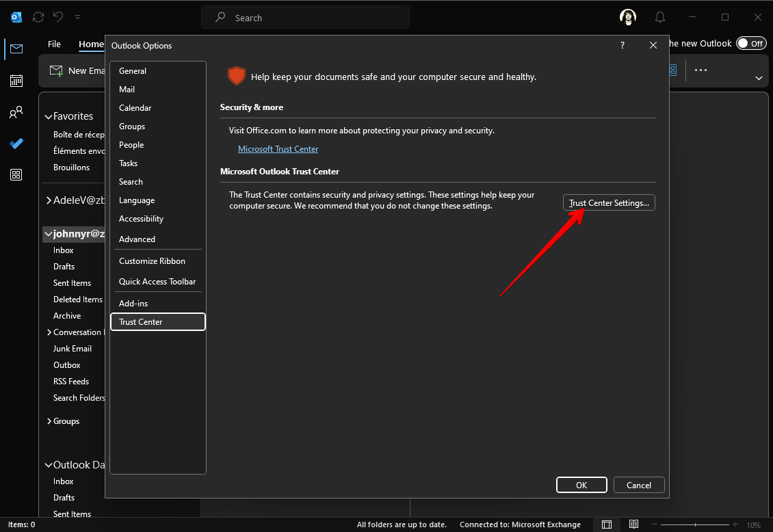Open the File menu tab

pyautogui.click(x=54, y=44)
